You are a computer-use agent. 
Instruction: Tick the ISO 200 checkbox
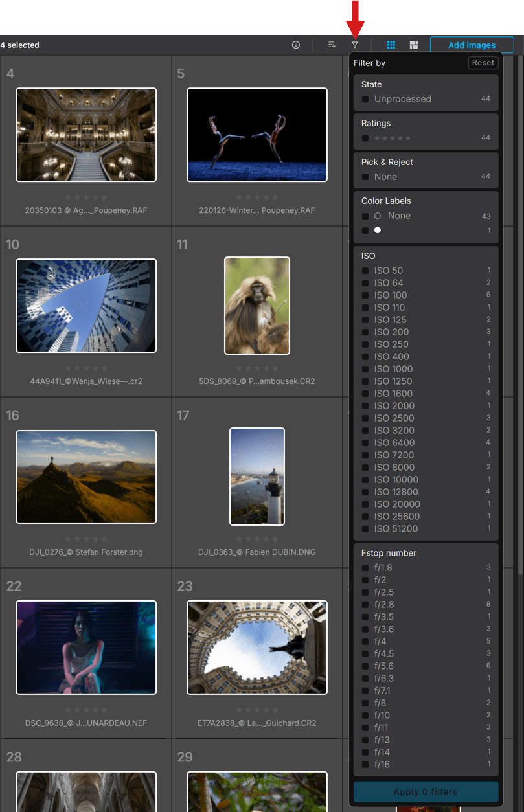(365, 332)
